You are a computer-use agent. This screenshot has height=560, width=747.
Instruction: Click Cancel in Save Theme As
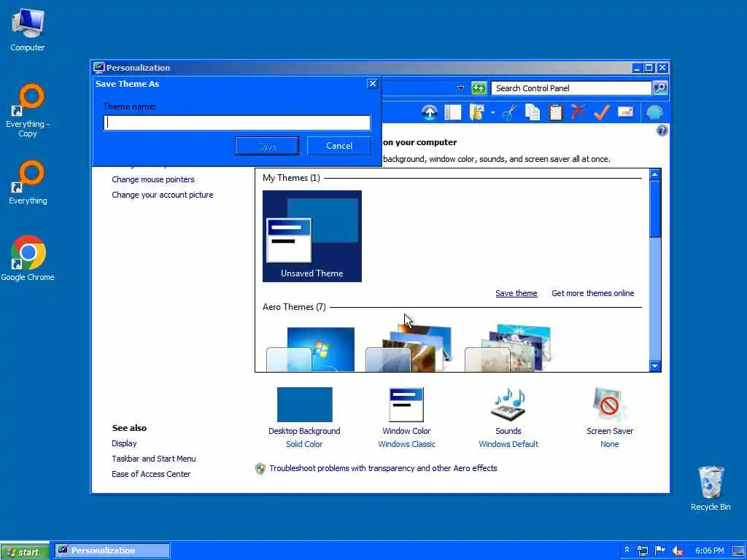339,146
